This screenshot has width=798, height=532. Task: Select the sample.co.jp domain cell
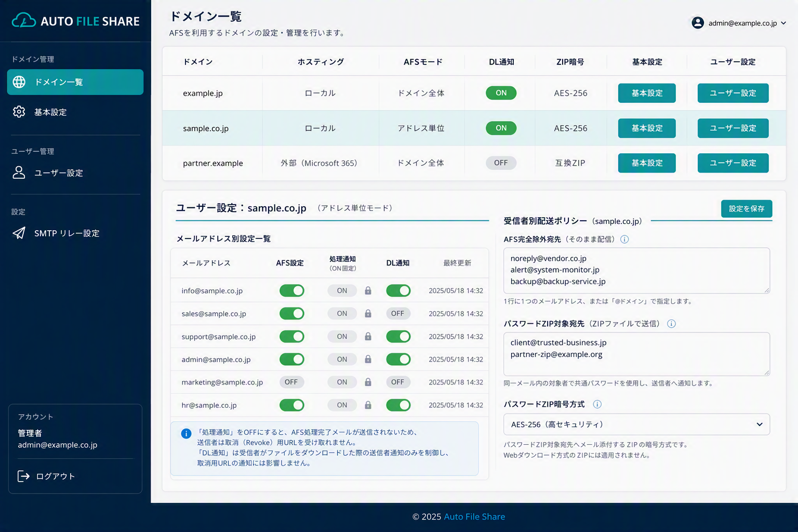pyautogui.click(x=206, y=128)
